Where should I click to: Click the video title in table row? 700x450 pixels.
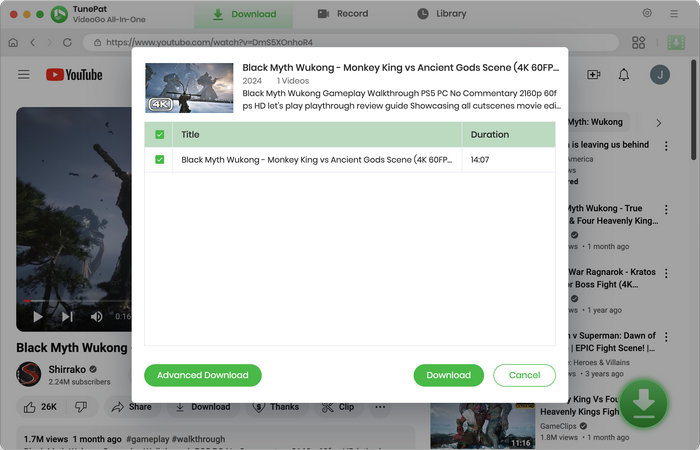tap(317, 159)
